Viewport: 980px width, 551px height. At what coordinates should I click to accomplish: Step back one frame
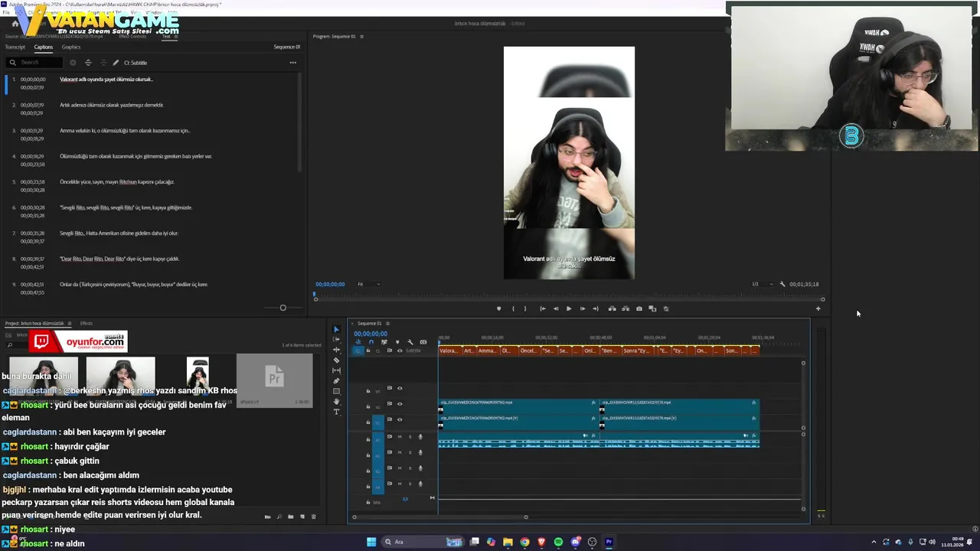click(x=556, y=309)
